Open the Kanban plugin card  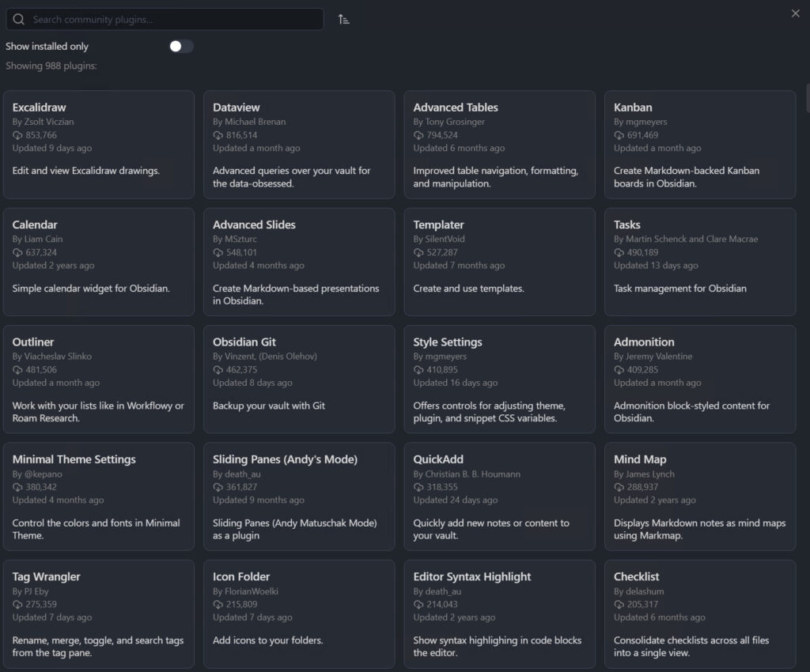[700, 145]
